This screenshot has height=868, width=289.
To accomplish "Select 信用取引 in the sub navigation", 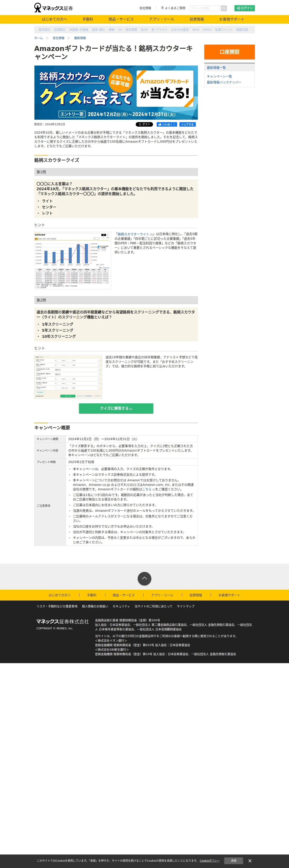I will (x=60, y=30).
